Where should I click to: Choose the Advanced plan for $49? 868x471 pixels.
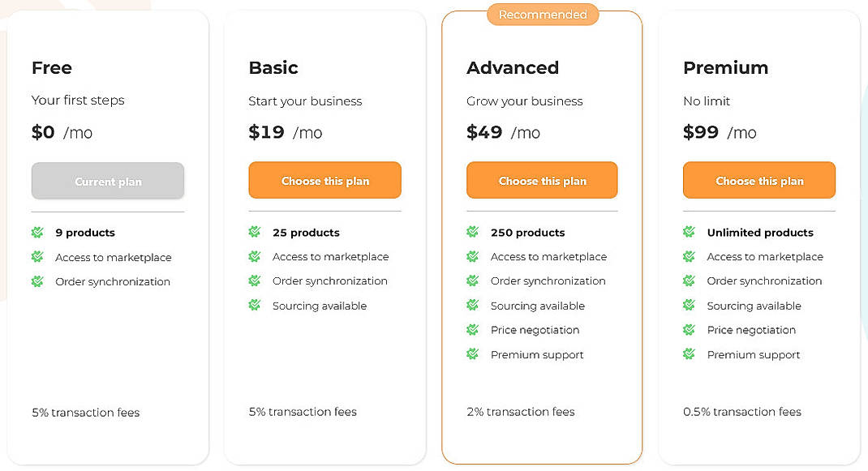pos(541,180)
